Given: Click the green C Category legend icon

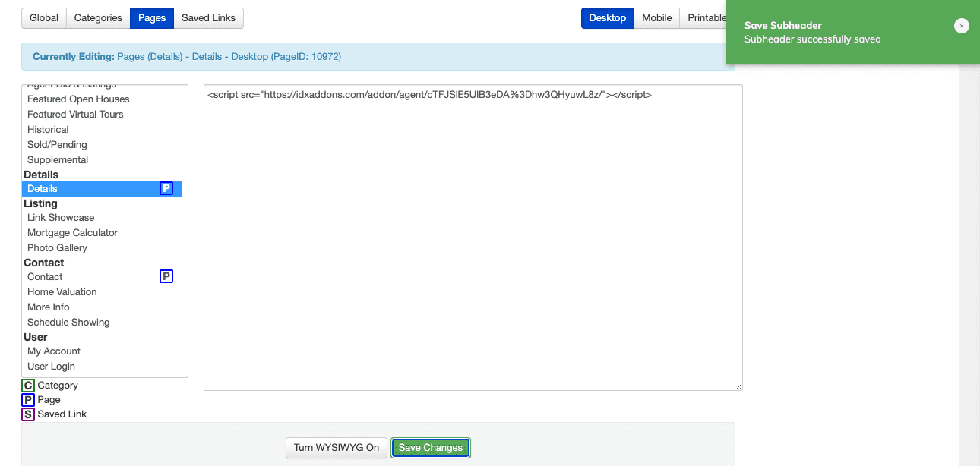Looking at the screenshot, I should (x=27, y=385).
